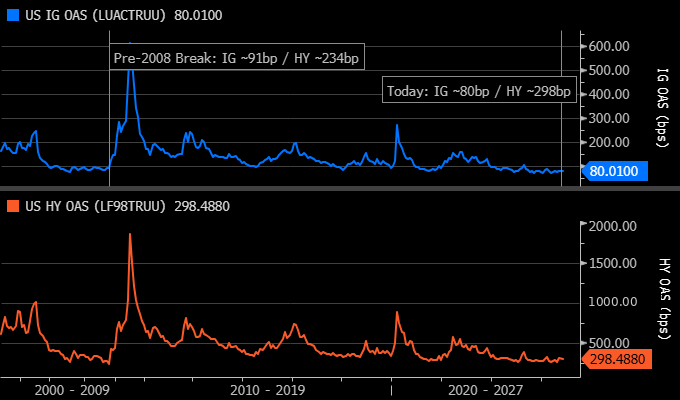Click the blue 80.0100 last-price axis flag
The image size is (680, 400).
614,171
